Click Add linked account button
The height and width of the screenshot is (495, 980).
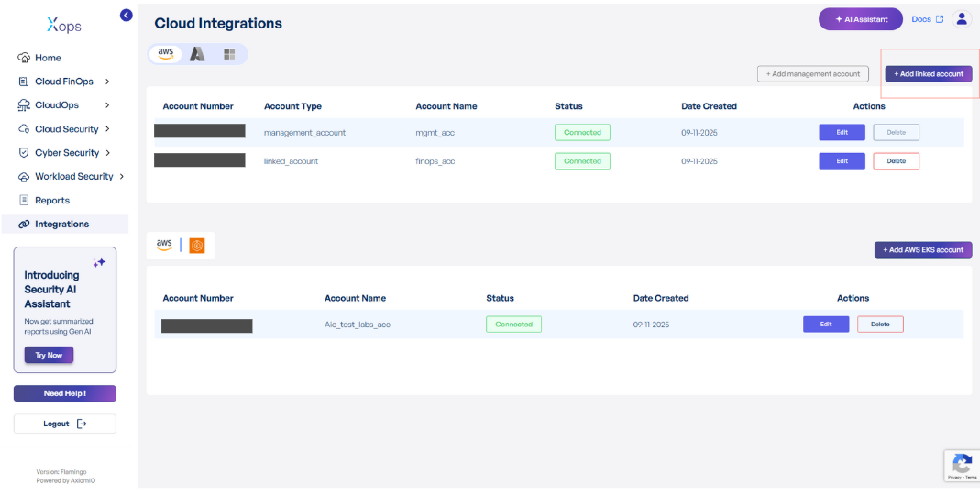[x=928, y=74]
